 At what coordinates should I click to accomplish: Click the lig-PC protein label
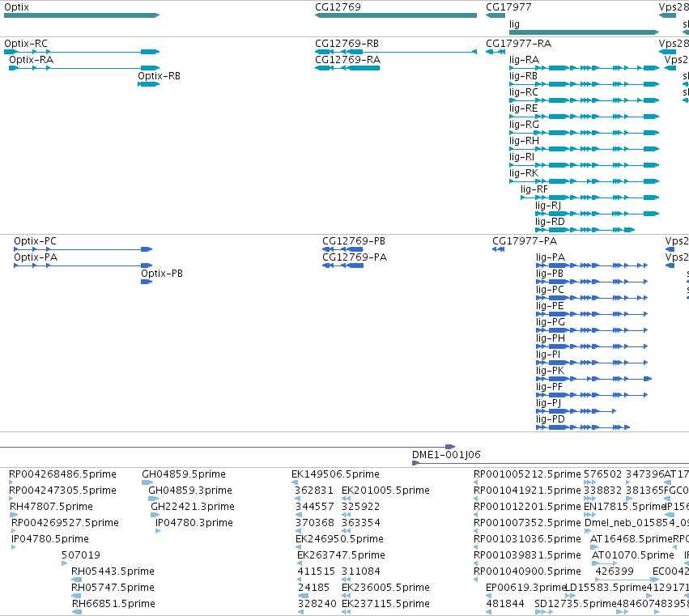point(550,290)
